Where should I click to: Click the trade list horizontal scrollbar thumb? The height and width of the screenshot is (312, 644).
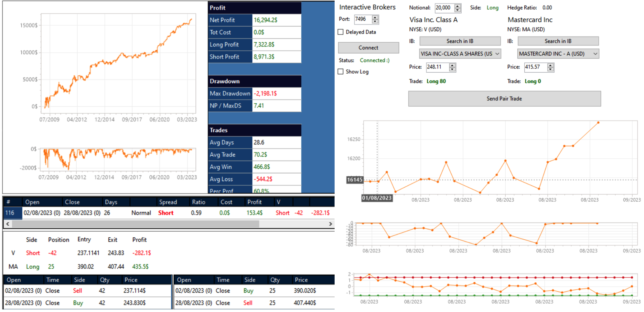click(135, 224)
